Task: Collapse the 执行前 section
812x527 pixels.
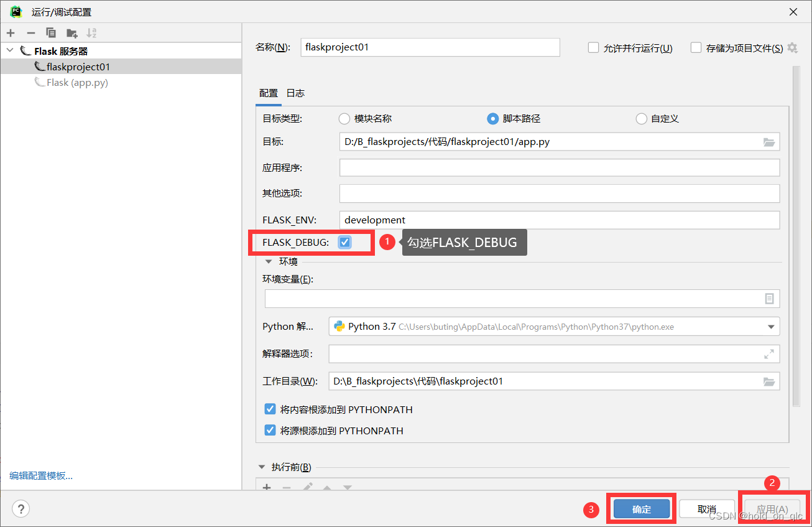Action: point(262,467)
